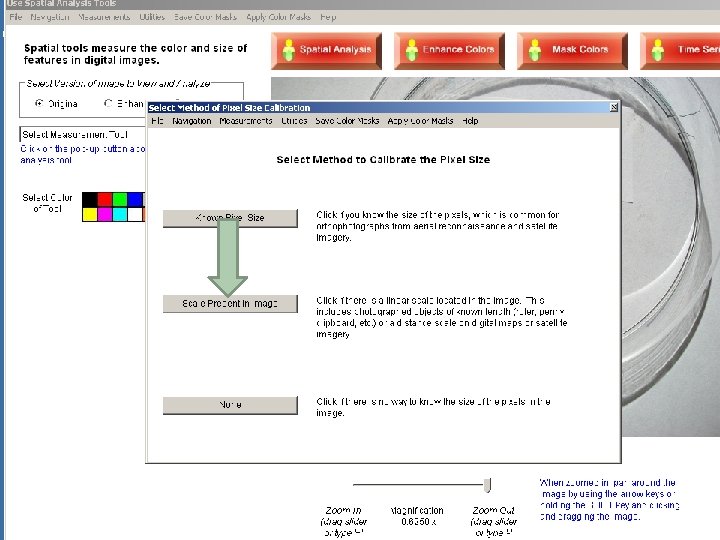Click the figure icon on Mask Colors
This screenshot has width=720, height=540.
click(x=534, y=50)
